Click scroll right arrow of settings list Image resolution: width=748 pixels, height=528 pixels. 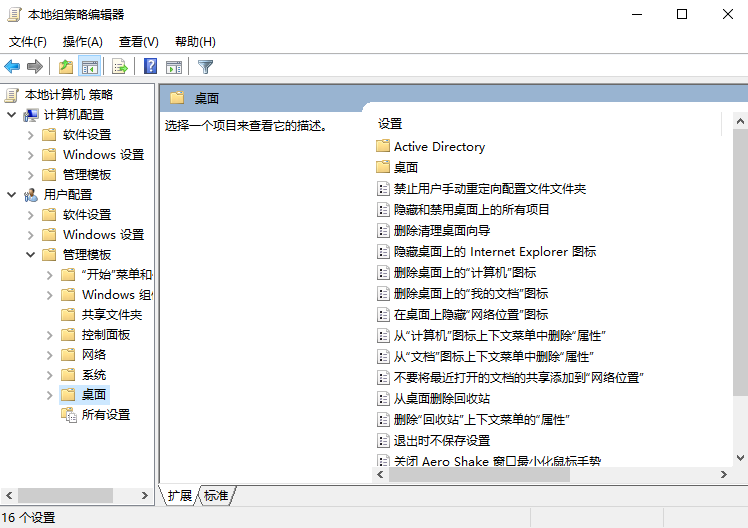(724, 475)
